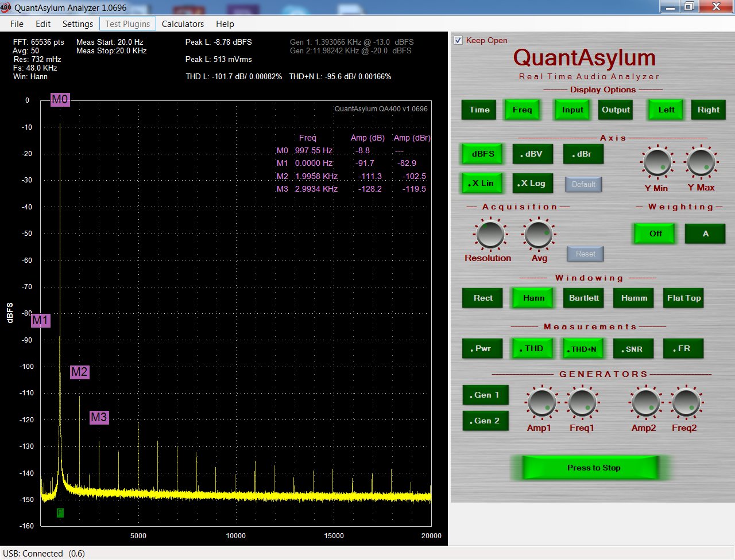Click the THD L readout text

pos(234,76)
